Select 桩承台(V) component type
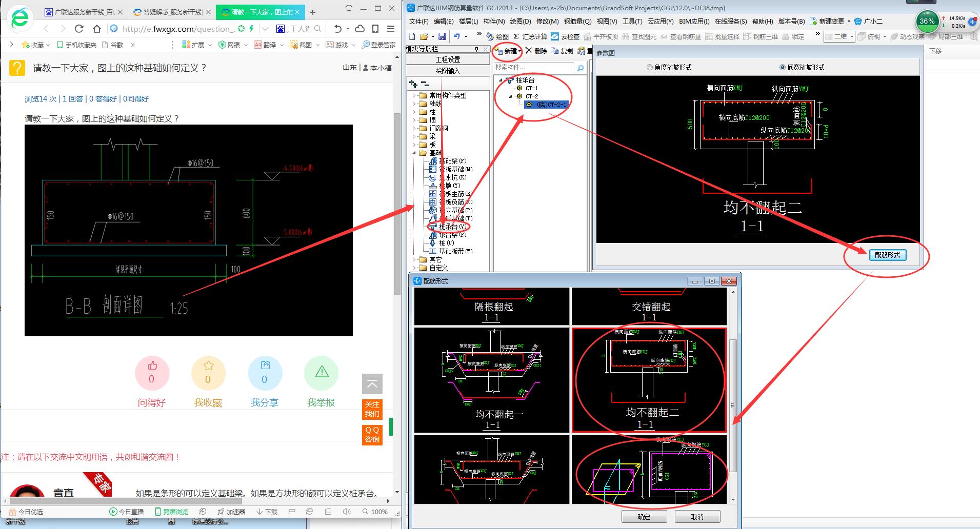 [x=448, y=227]
